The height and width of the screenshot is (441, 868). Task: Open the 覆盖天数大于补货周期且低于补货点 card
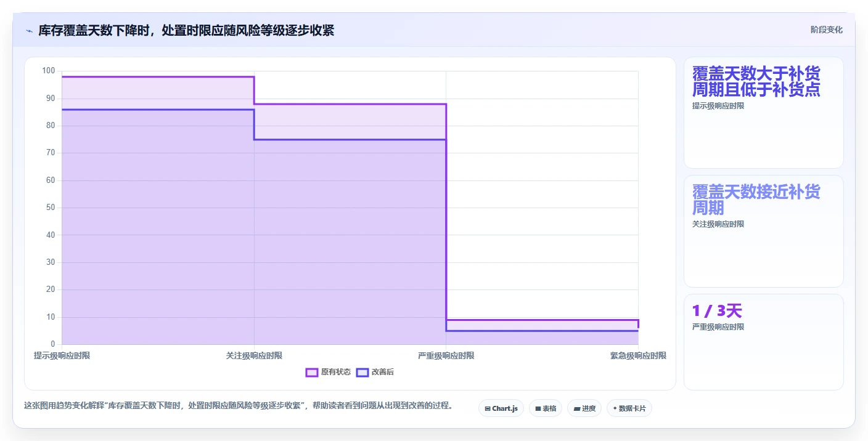(764, 113)
